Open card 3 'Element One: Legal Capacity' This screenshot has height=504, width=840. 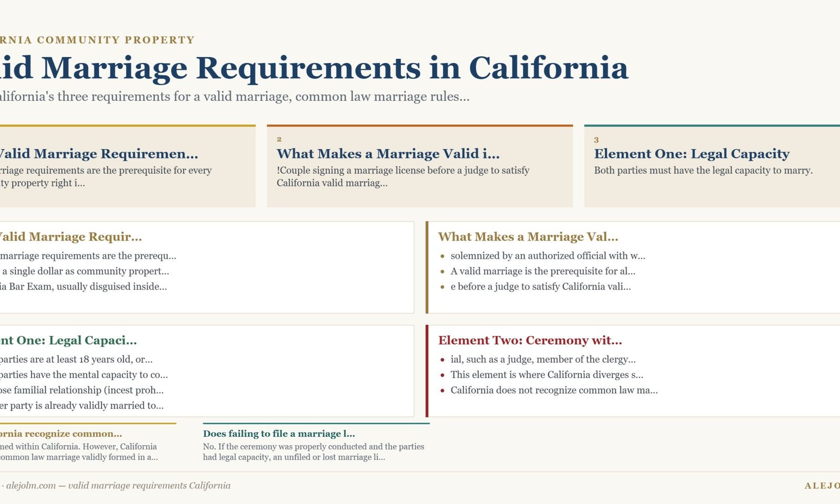[712, 166]
